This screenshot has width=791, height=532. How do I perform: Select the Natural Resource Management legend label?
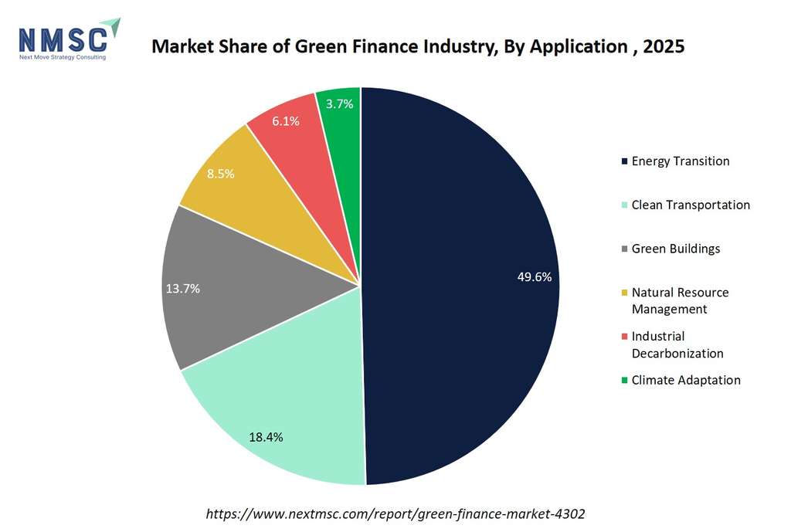coord(680,301)
